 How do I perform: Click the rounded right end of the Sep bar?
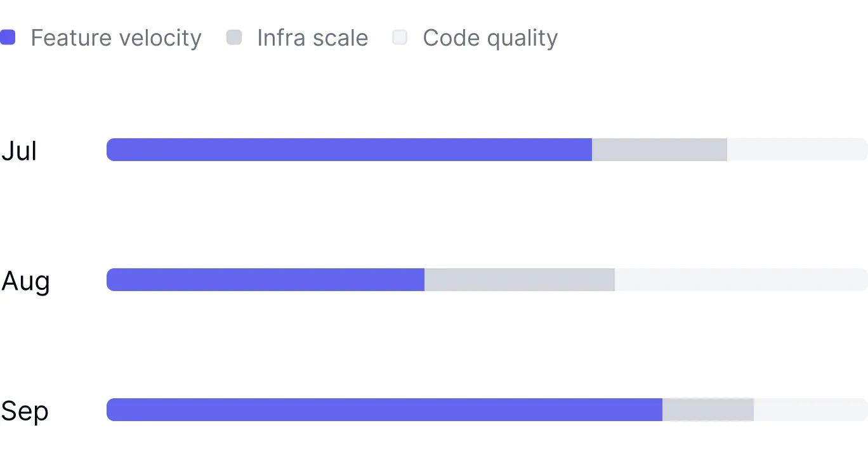coord(864,410)
